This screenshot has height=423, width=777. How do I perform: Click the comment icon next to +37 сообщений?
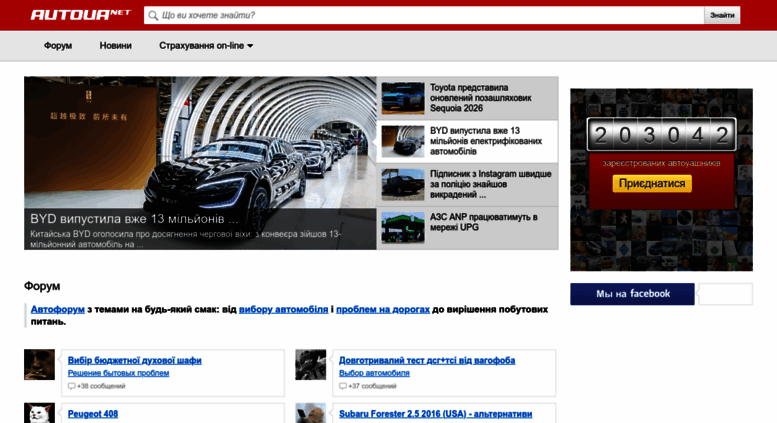pyautogui.click(x=342, y=386)
